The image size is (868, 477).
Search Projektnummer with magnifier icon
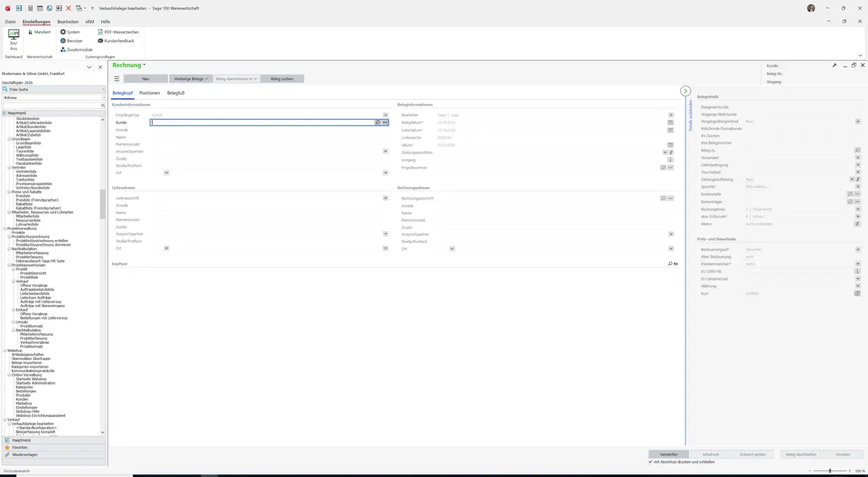click(x=663, y=168)
